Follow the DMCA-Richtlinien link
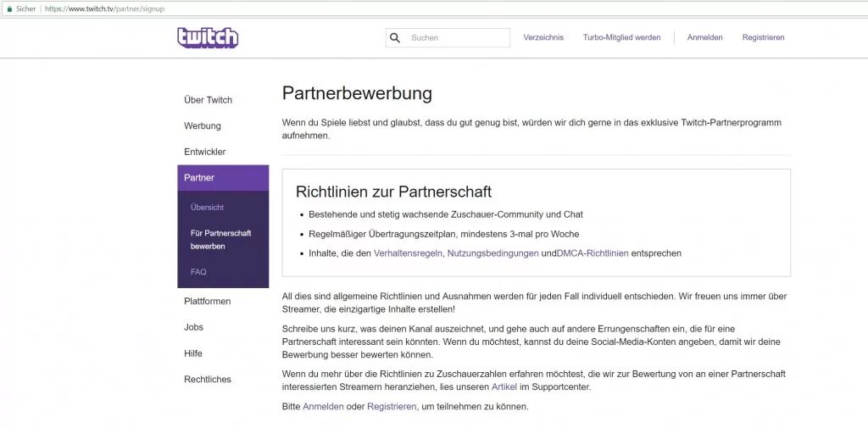The height and width of the screenshot is (428, 868). point(593,253)
